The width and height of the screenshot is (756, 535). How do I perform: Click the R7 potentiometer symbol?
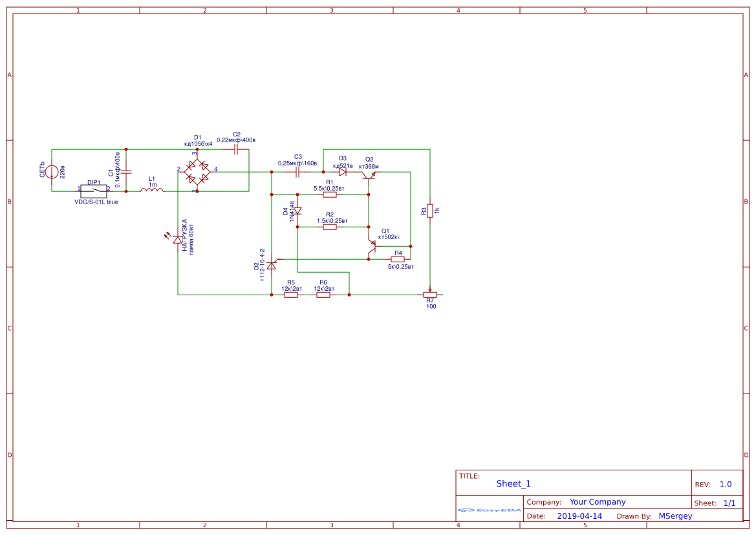(x=429, y=294)
